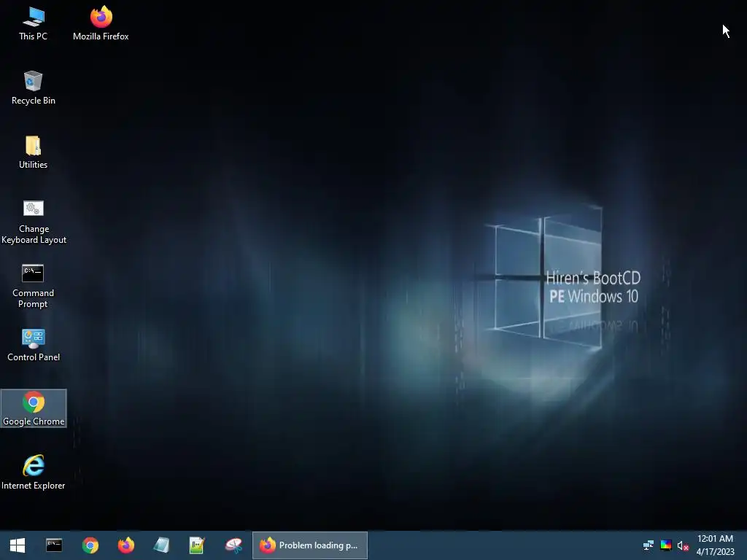Launch Firefox from the pinned taskbar icon
The width and height of the screenshot is (747, 560).
[x=125, y=545]
